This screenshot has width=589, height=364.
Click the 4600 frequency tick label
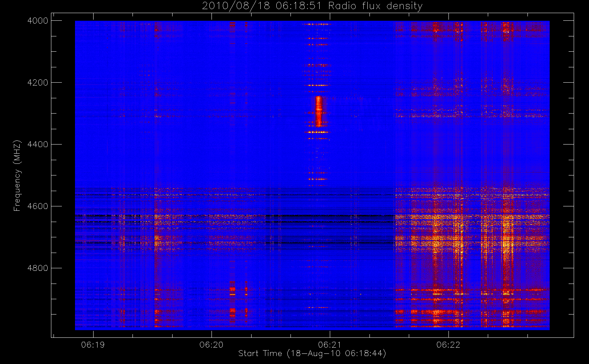[x=38, y=206]
